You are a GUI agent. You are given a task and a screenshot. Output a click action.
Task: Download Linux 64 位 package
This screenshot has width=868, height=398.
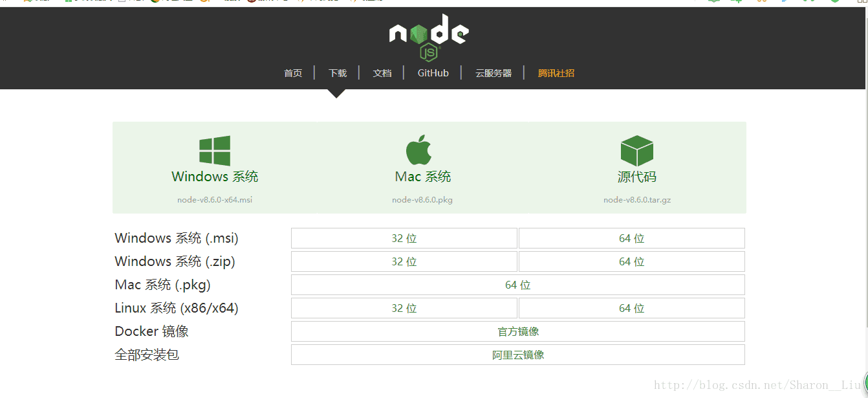pyautogui.click(x=632, y=308)
